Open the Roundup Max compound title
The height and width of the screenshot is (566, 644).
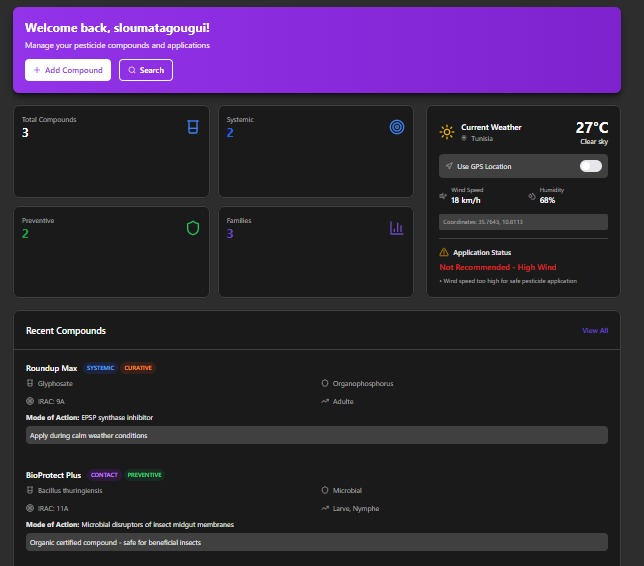(x=51, y=368)
